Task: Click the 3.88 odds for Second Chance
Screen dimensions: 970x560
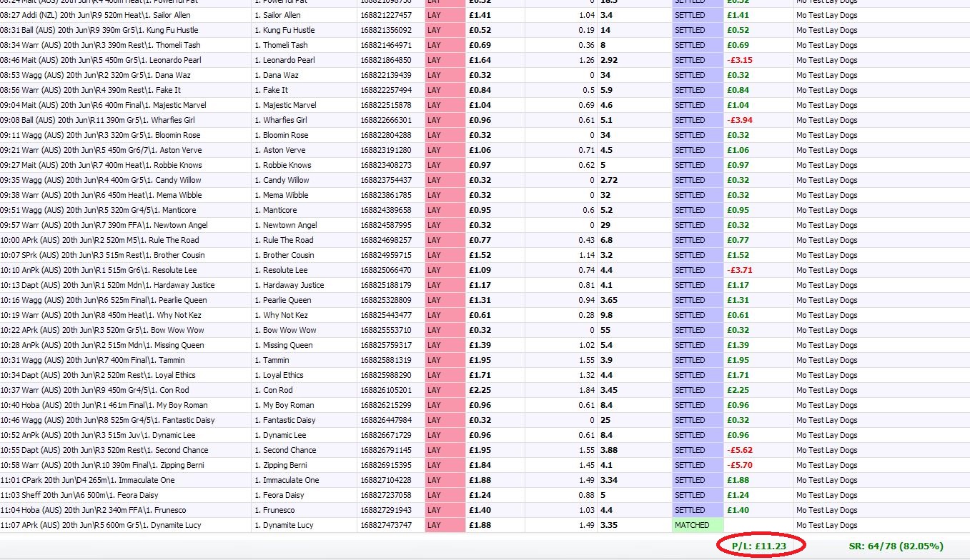Action: pos(609,450)
